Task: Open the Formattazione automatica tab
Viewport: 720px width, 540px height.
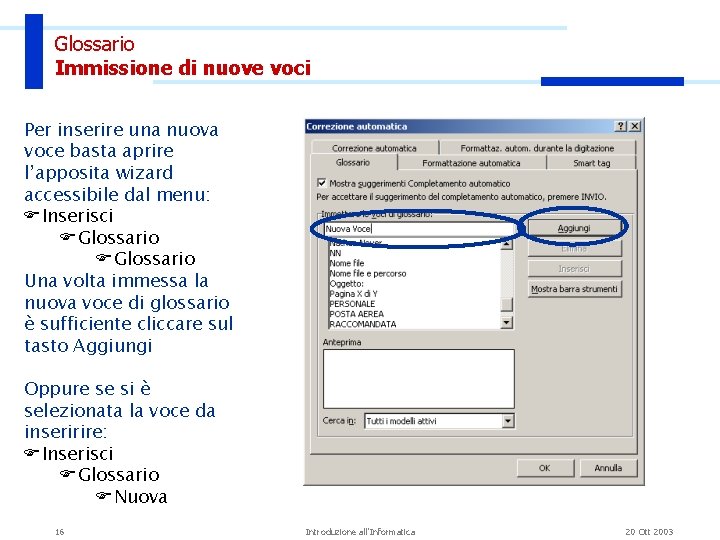Action: (471, 163)
